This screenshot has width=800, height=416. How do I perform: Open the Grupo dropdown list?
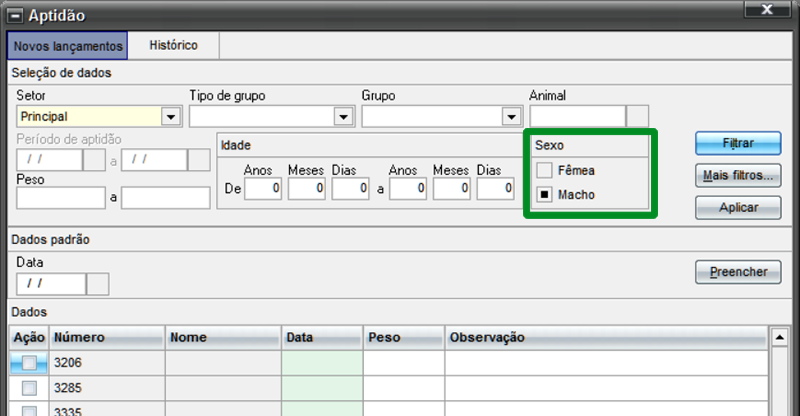pos(511,117)
